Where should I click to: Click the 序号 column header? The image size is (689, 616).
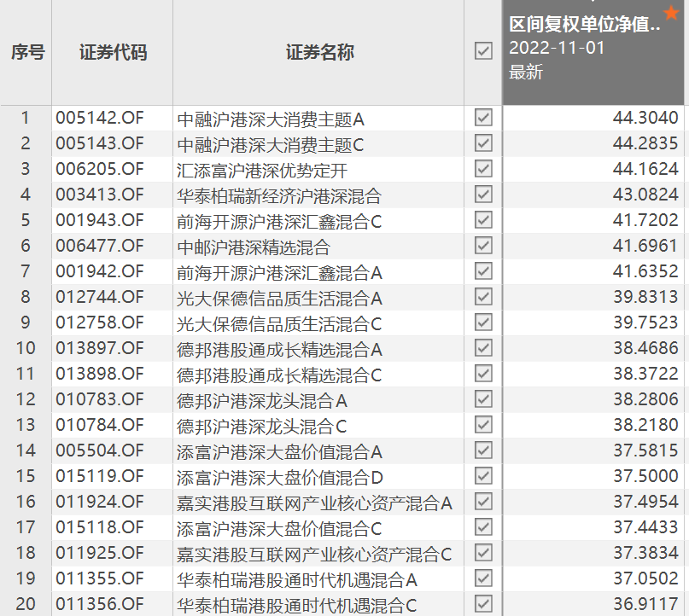[27, 52]
